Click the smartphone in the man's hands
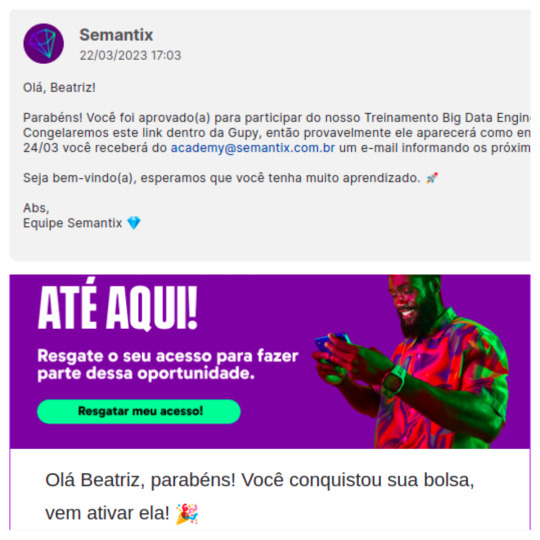This screenshot has width=540, height=540. (x=331, y=343)
